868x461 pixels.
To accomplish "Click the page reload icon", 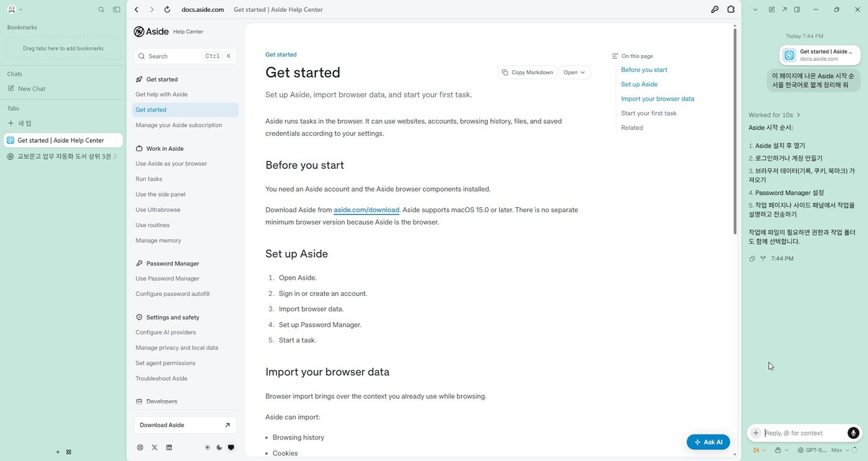I will click(x=167, y=9).
